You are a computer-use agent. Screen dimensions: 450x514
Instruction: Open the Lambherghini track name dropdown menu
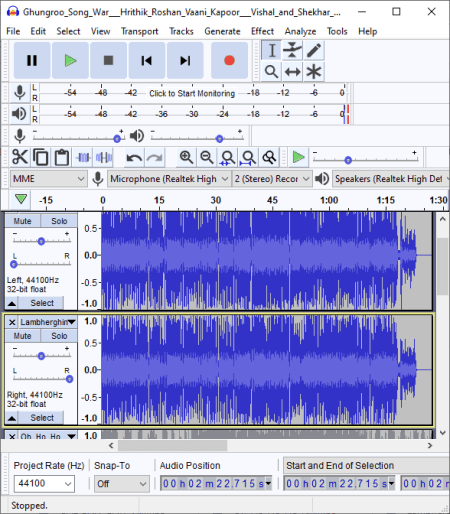(x=48, y=322)
